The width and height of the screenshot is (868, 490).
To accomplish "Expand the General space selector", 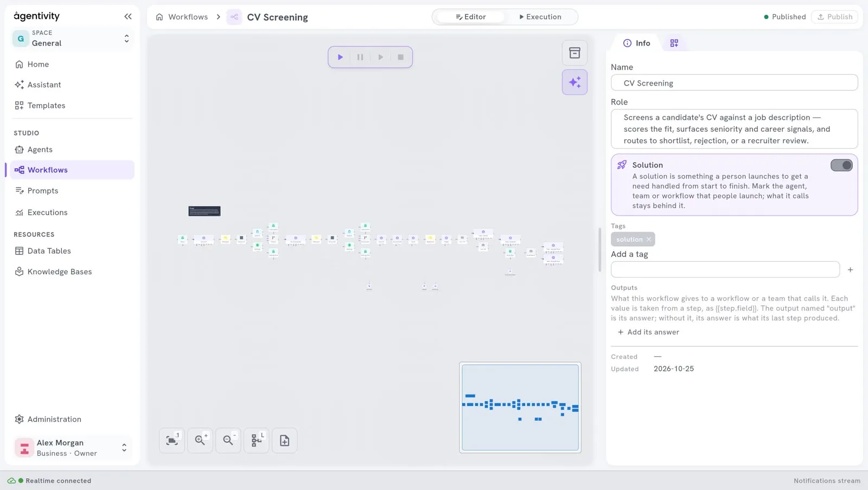I will pos(73,38).
